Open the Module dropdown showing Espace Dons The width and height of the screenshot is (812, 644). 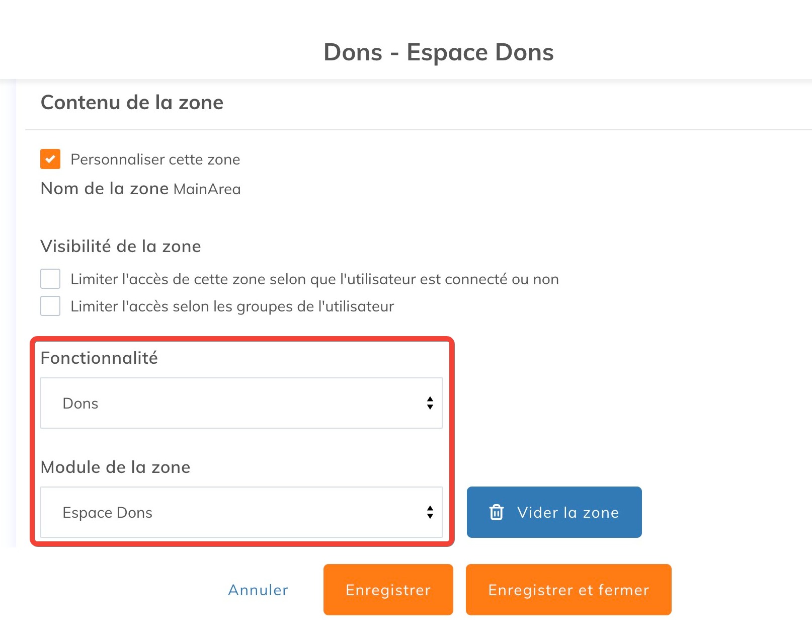(x=241, y=512)
